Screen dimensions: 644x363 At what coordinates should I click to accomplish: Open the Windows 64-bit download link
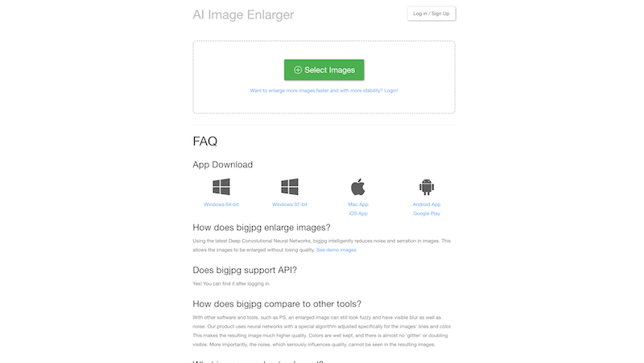[x=221, y=204]
